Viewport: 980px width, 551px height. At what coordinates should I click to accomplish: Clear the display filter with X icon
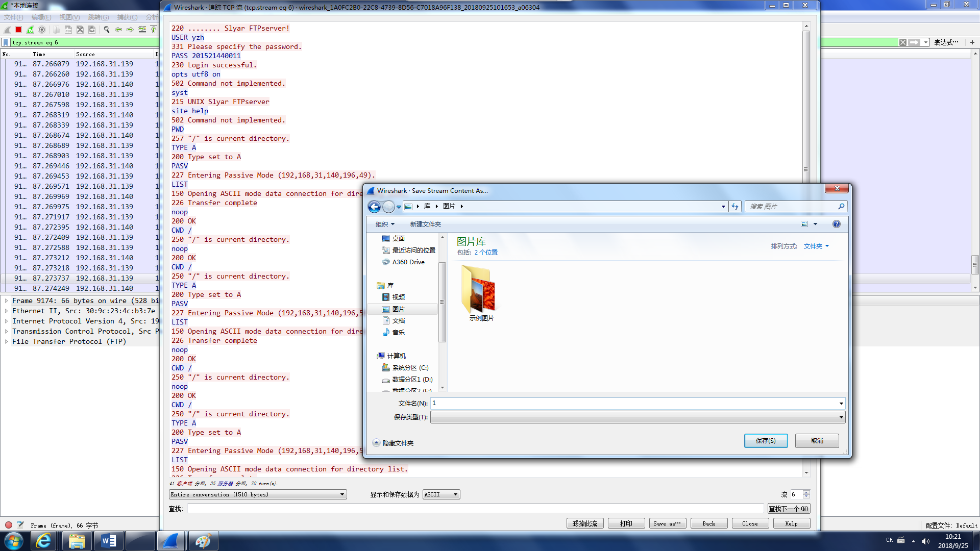tap(903, 42)
